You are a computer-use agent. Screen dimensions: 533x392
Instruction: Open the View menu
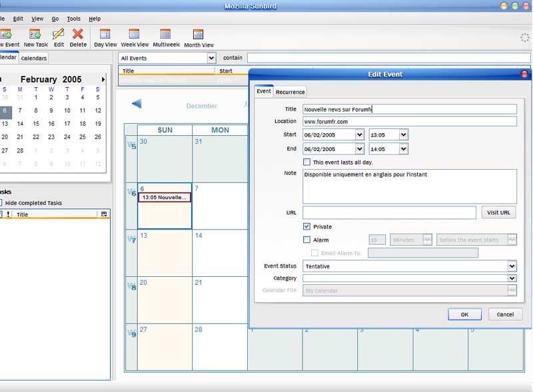pyautogui.click(x=37, y=19)
